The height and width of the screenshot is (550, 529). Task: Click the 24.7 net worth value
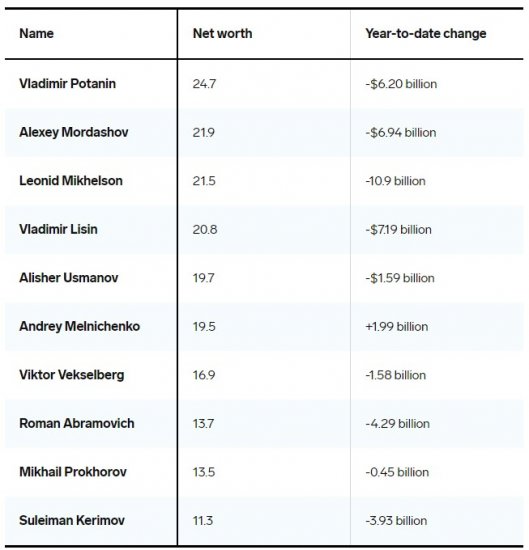pos(204,84)
